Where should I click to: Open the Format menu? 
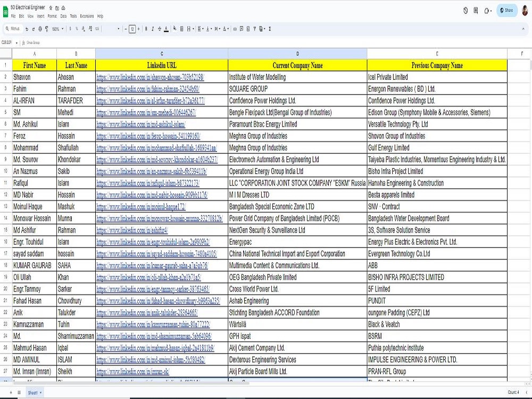[52, 16]
